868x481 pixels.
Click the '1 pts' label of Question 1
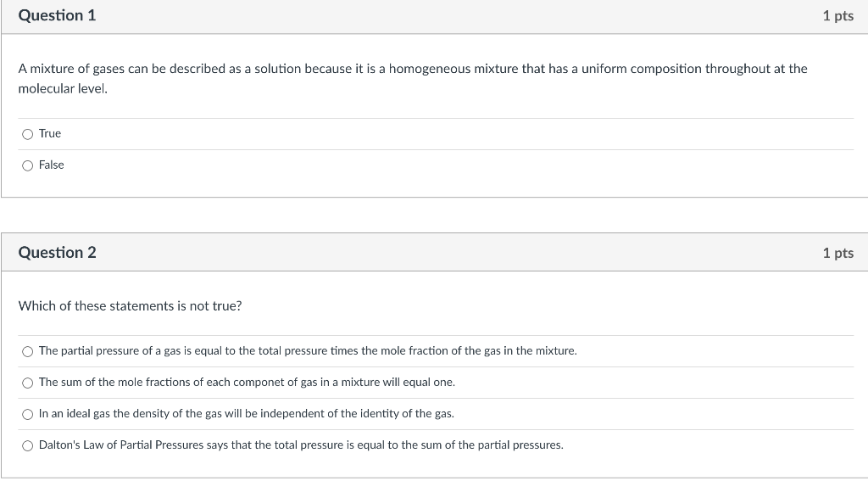tap(838, 16)
